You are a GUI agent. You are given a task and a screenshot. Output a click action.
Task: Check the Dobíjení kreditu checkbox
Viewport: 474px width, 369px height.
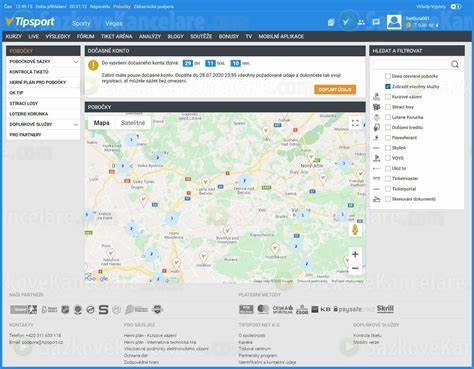(388, 127)
